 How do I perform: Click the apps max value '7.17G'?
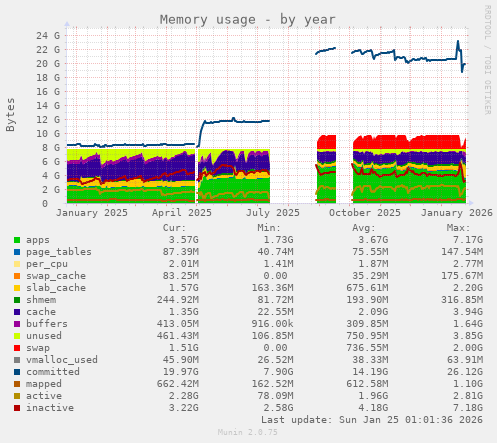[468, 240]
